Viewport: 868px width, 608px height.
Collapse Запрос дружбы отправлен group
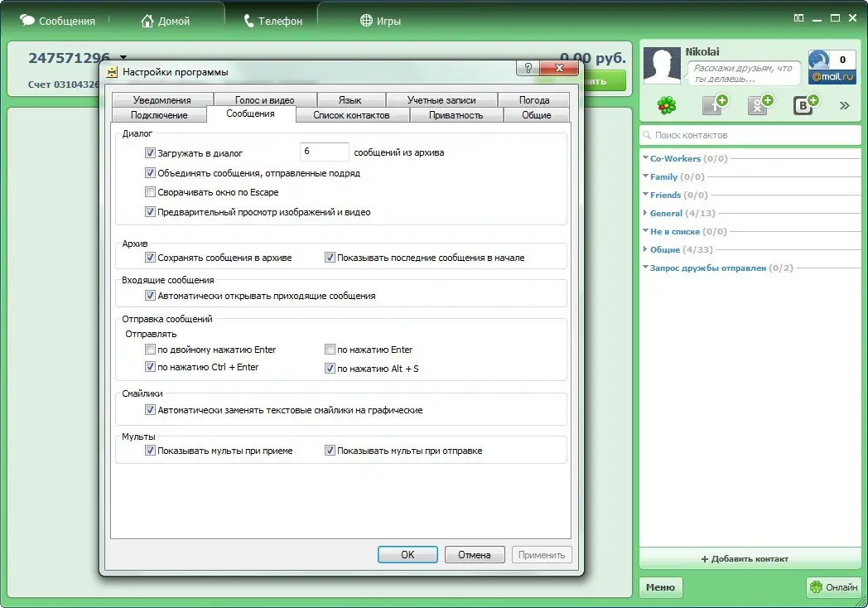point(645,268)
